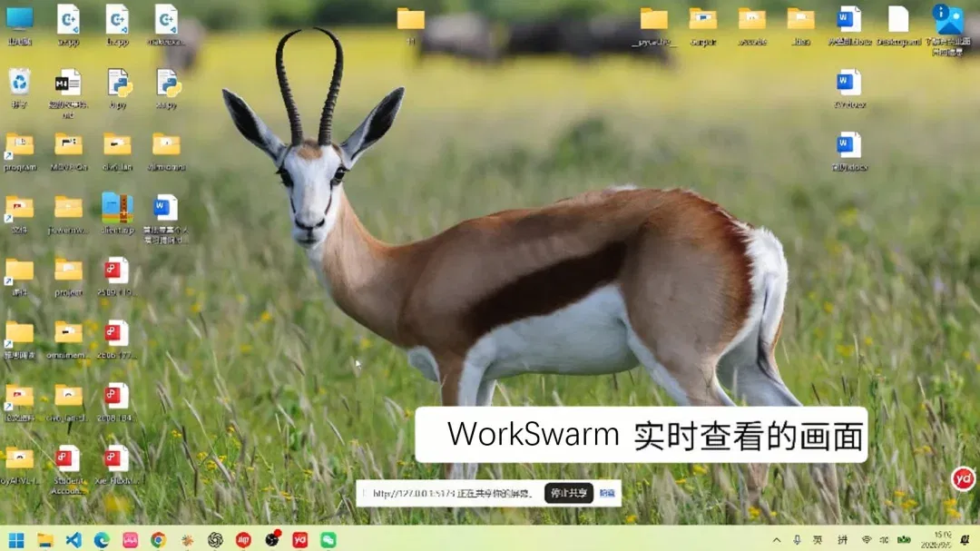
Task: Click the 隐藏 (hide) link in sharing bar
Action: click(x=607, y=493)
